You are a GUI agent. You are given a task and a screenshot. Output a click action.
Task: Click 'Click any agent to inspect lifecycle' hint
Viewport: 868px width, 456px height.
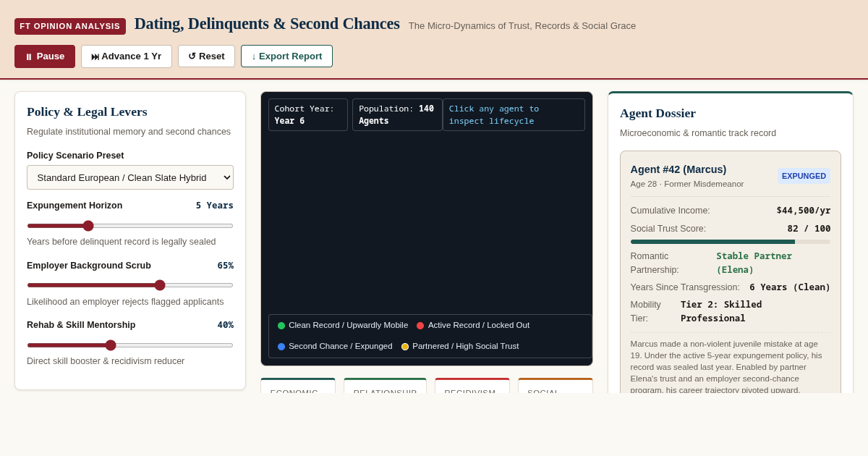coord(514,114)
